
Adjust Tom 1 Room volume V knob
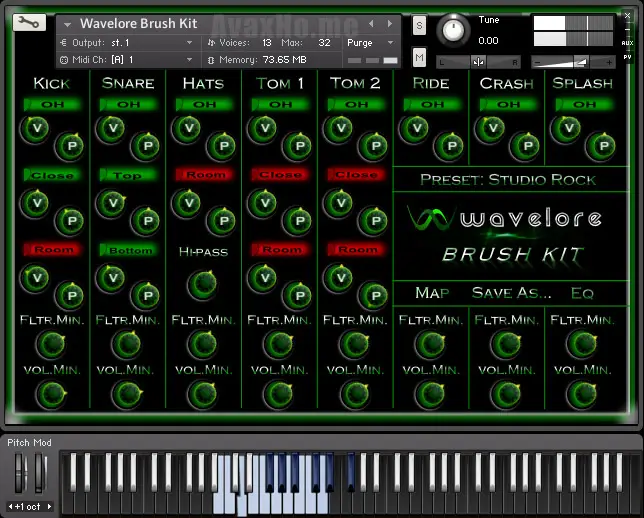click(x=263, y=278)
